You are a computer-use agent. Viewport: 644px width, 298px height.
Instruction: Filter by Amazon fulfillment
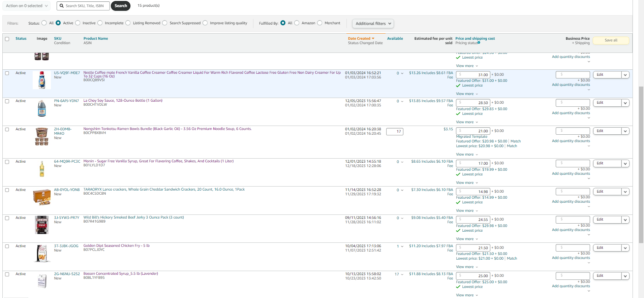297,23
